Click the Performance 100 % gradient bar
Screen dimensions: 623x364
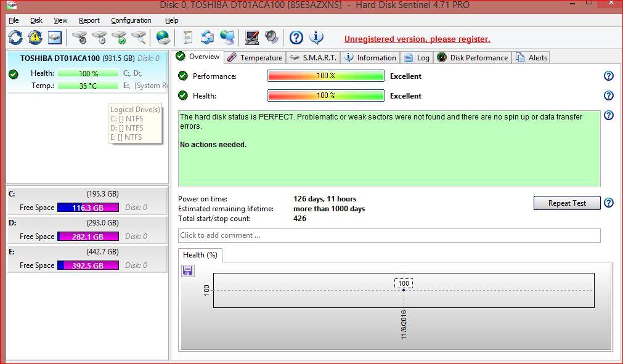tap(326, 75)
